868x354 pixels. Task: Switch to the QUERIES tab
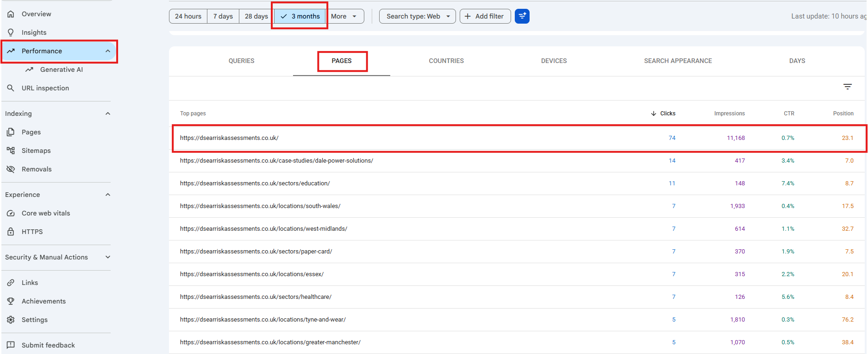click(x=241, y=61)
